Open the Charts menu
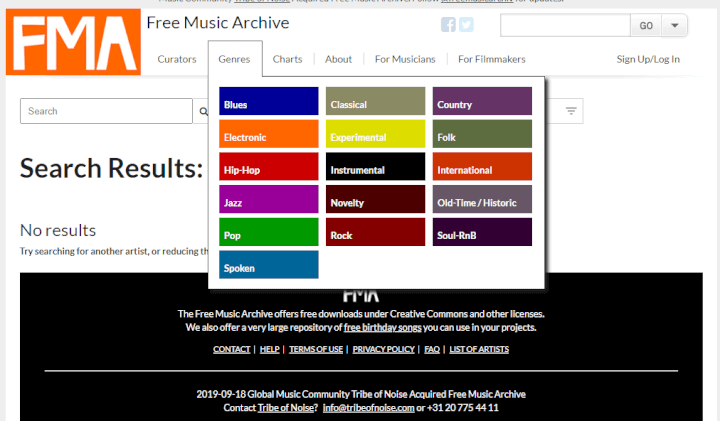 (x=287, y=59)
